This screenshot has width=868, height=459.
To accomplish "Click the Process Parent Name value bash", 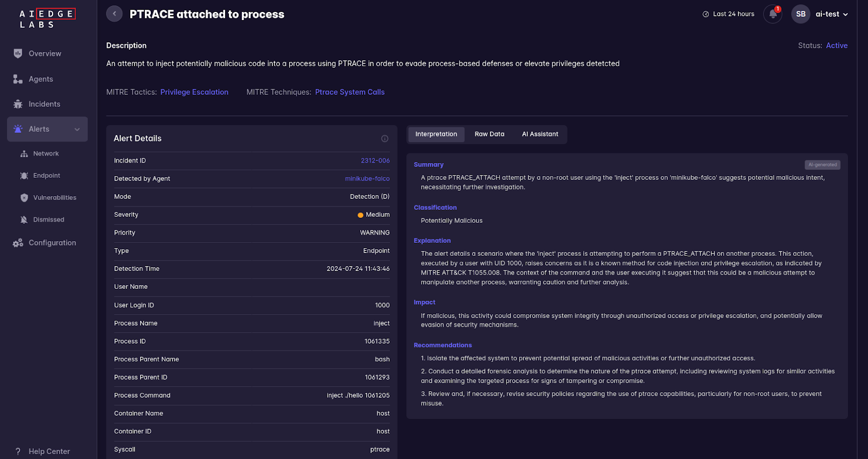I will (382, 359).
